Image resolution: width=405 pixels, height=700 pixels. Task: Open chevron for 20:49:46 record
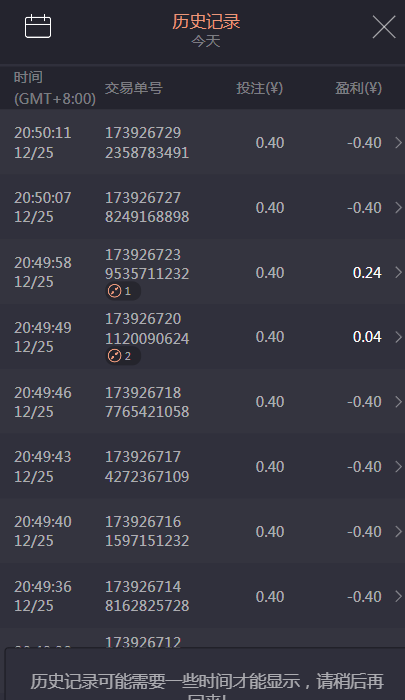click(398, 402)
